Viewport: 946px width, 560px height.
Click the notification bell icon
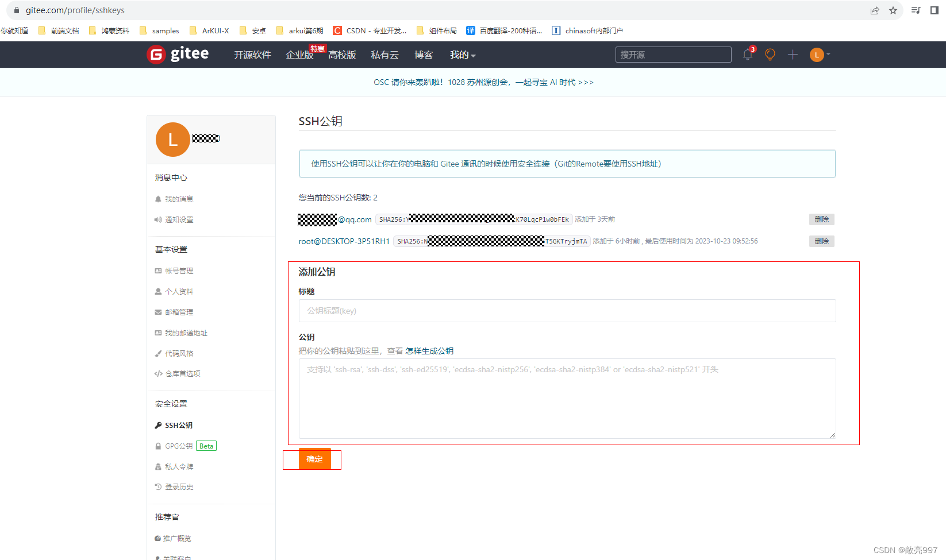click(x=747, y=55)
